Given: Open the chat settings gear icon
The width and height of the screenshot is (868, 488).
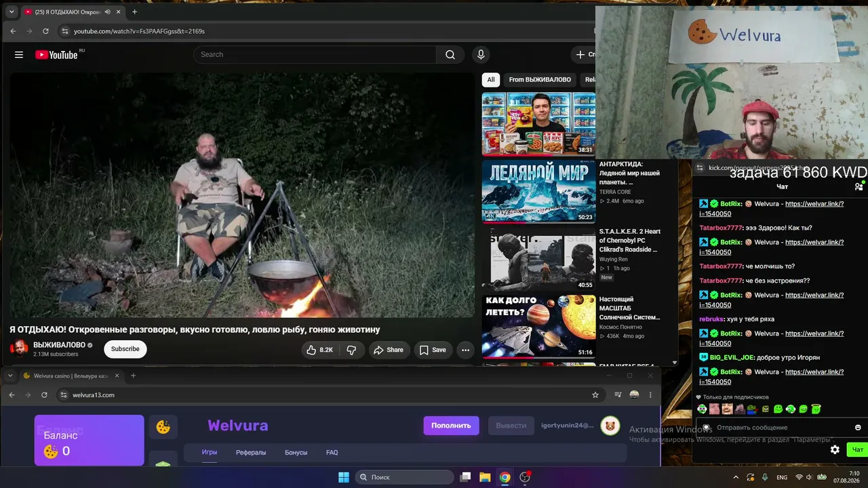Looking at the screenshot, I should (835, 449).
